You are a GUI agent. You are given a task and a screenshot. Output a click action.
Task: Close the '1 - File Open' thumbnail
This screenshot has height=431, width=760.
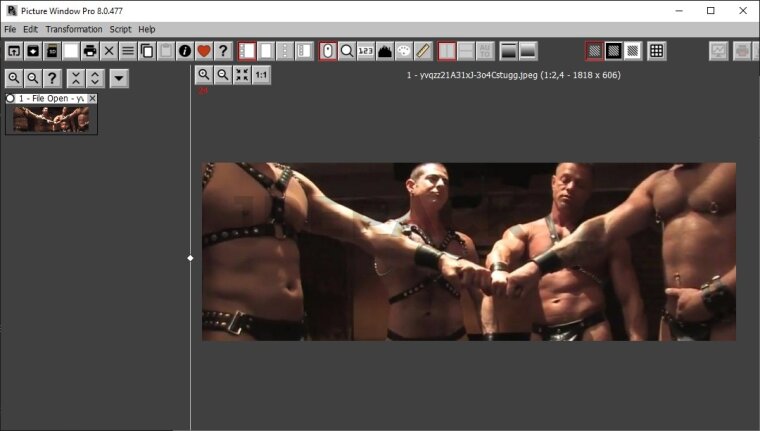(92, 99)
